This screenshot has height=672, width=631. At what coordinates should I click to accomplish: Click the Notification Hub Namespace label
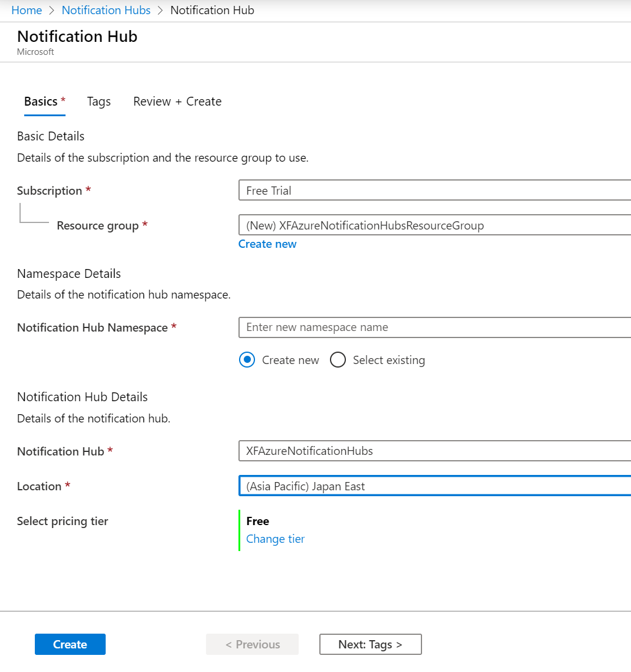click(93, 327)
